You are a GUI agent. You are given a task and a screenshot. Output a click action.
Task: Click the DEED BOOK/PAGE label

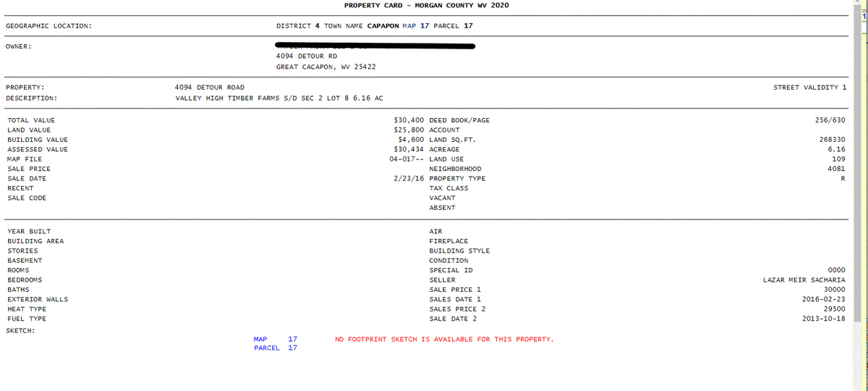(x=459, y=120)
